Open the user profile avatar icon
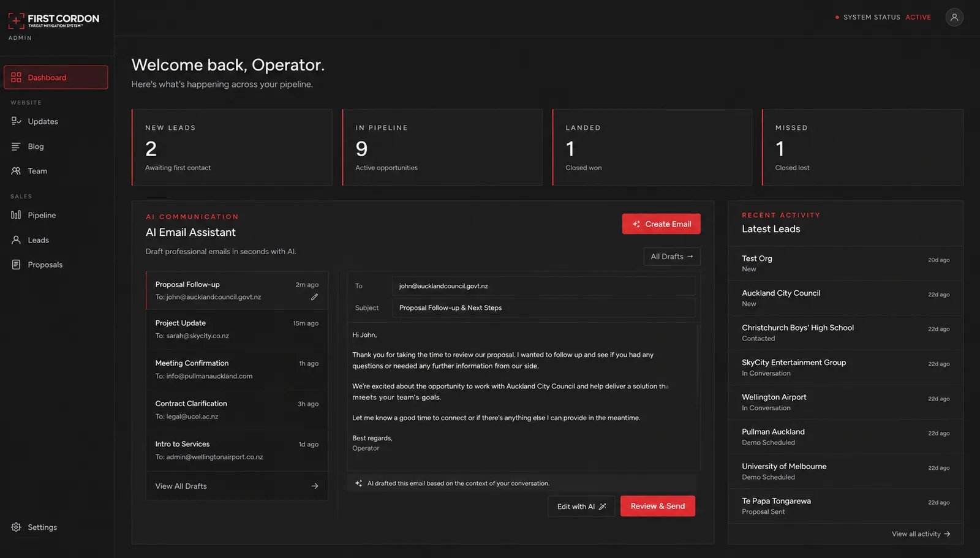Screen dimensions: 980x558 click(x=954, y=17)
